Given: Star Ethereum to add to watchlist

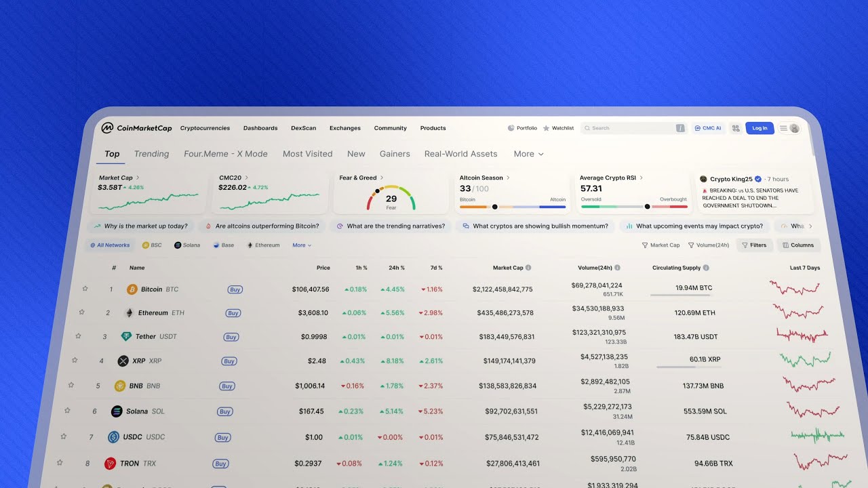Looking at the screenshot, I should tap(81, 312).
